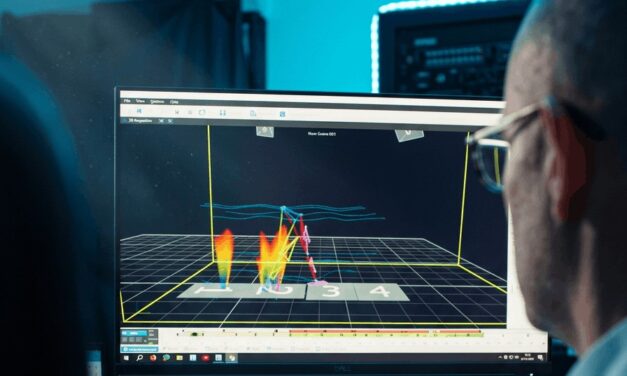Launch Firefox from the taskbar
The width and height of the screenshot is (627, 376).
(153, 358)
